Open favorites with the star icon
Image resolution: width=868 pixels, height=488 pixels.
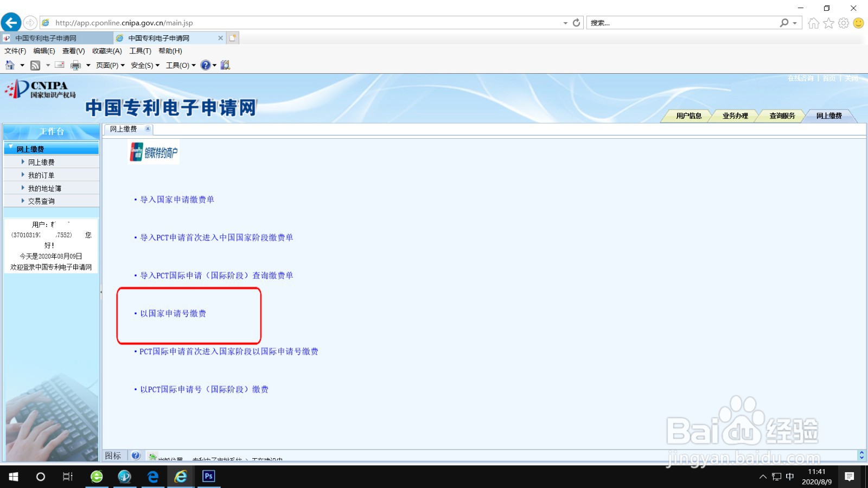(x=828, y=23)
